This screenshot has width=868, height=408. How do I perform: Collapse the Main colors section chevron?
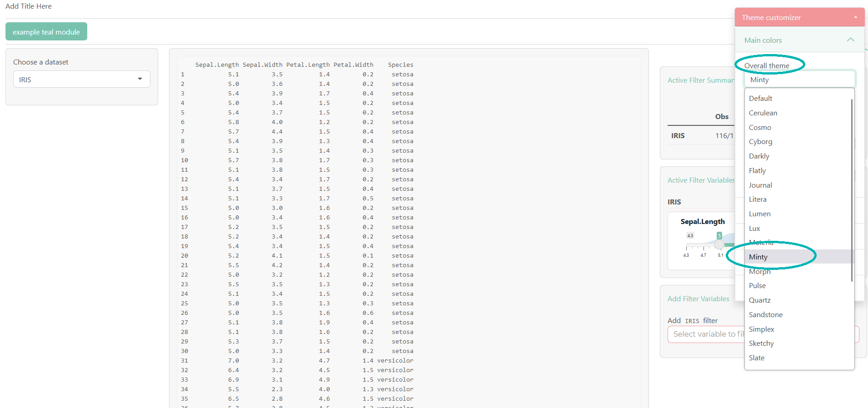coord(850,40)
